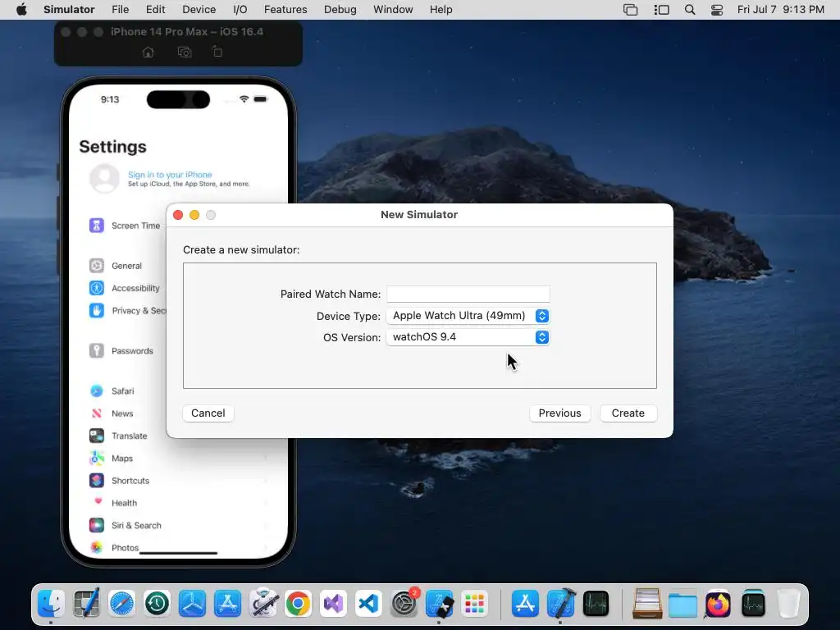Click the Home button in the Simulator toolbar

[x=148, y=52]
